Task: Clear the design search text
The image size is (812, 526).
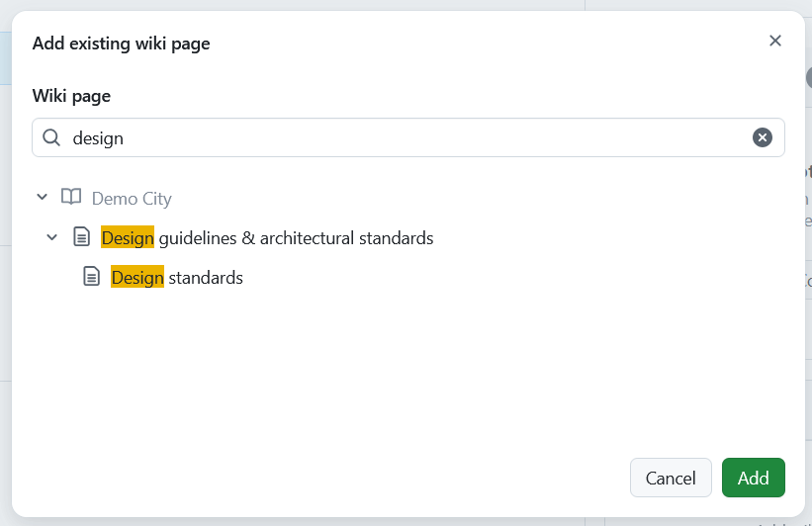Action: (x=762, y=137)
